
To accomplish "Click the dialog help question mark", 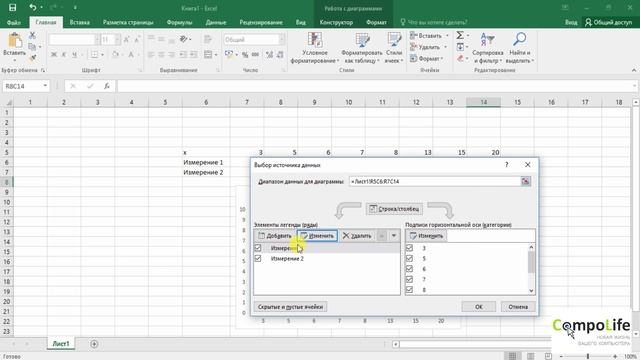I will (507, 164).
